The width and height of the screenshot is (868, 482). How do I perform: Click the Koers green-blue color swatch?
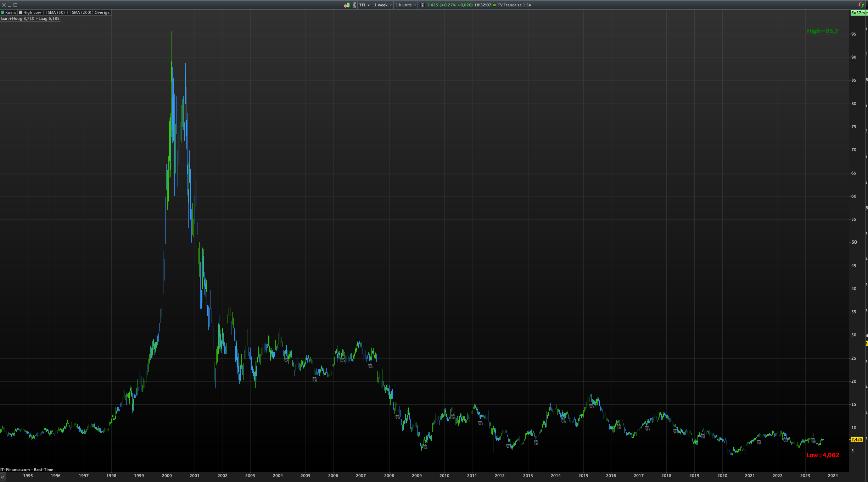click(2, 12)
